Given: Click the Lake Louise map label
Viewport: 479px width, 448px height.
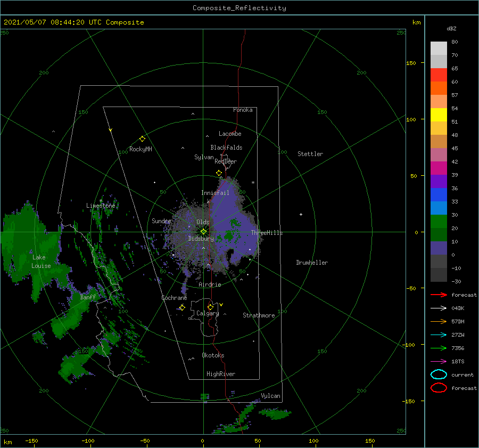Looking at the screenshot, I should pos(41,262).
